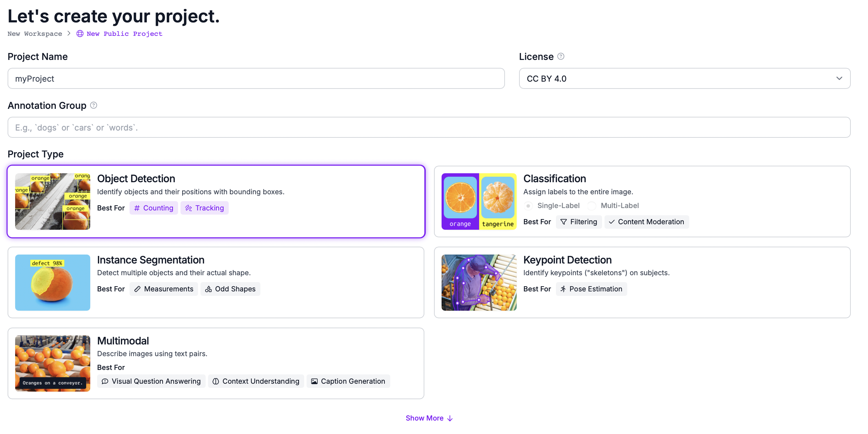
Task: Click the ruler icon in the Measurements tag
Action: pyautogui.click(x=137, y=289)
